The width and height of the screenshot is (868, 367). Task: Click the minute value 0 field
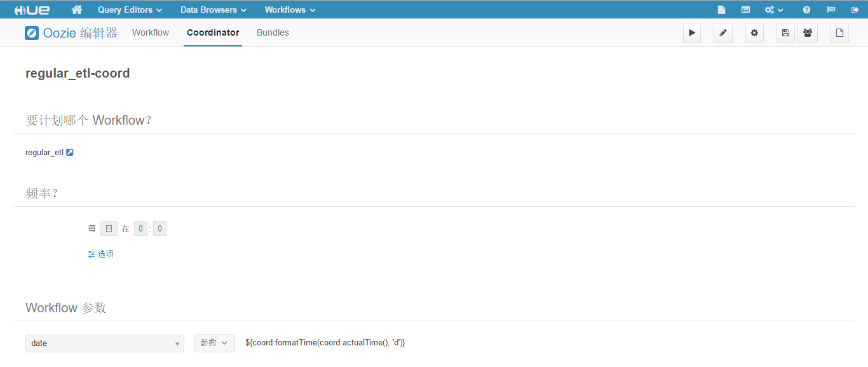point(159,228)
